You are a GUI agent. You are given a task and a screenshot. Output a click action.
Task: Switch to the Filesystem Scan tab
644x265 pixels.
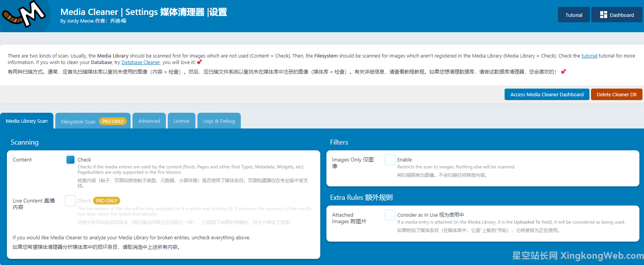[x=93, y=121]
